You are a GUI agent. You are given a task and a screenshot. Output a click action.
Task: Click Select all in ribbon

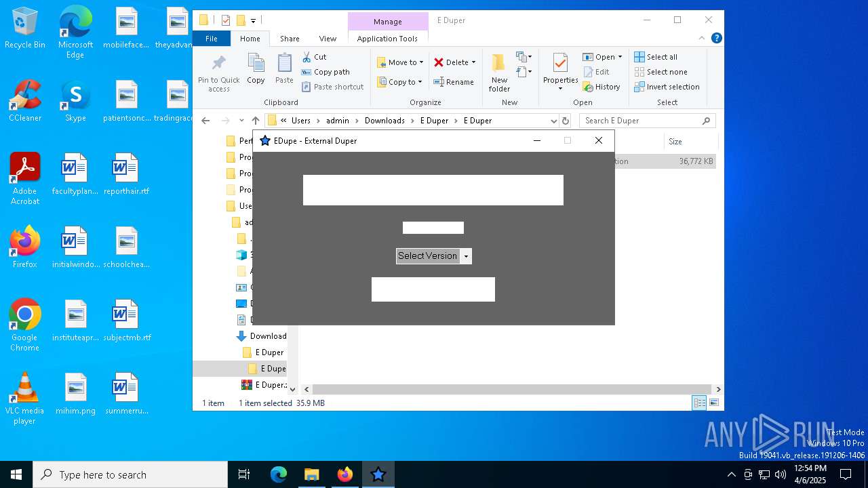click(656, 57)
